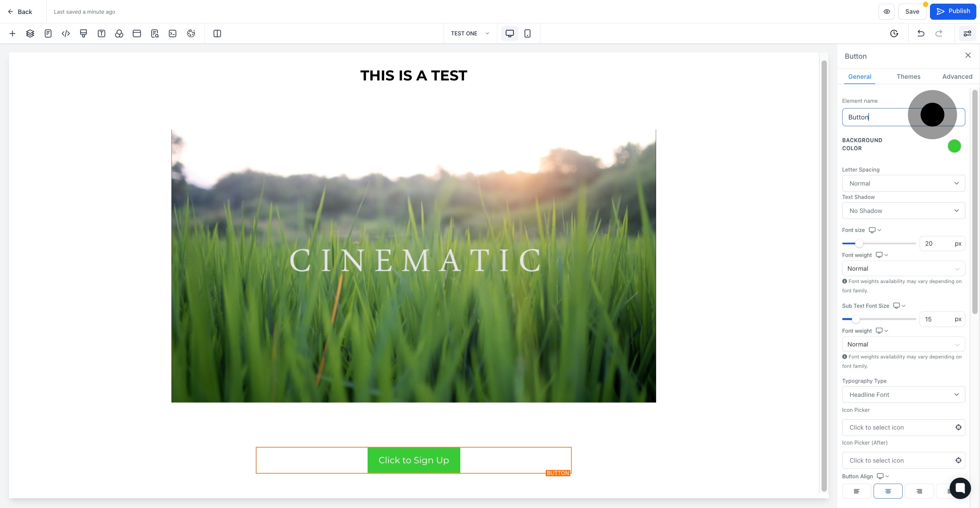Toggle the settings sliders panel icon
This screenshot has height=508, width=980.
coord(967,33)
